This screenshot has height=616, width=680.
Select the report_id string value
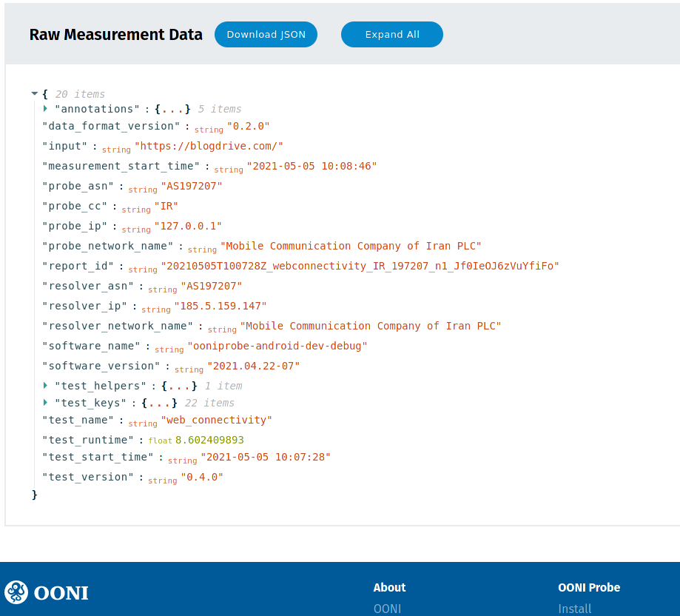pos(360,266)
